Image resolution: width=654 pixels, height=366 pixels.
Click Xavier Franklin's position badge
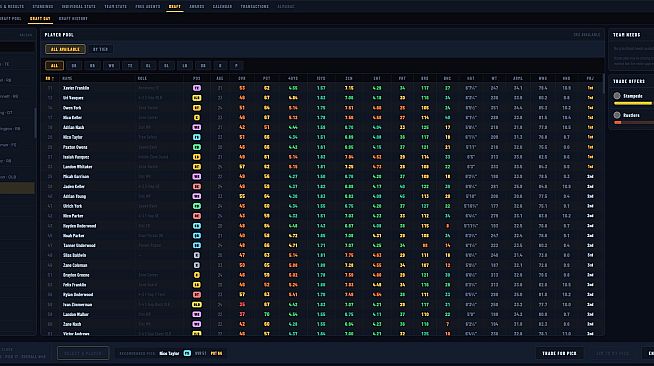(x=196, y=88)
